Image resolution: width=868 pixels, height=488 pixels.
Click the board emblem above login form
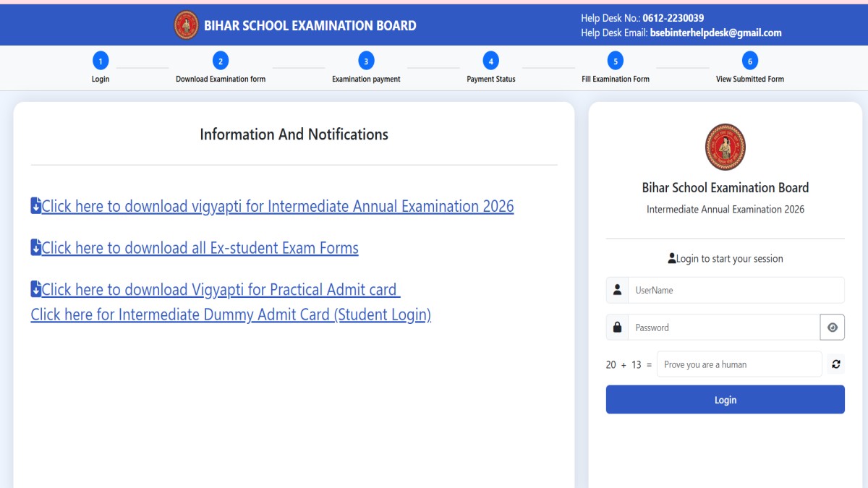[725, 147]
